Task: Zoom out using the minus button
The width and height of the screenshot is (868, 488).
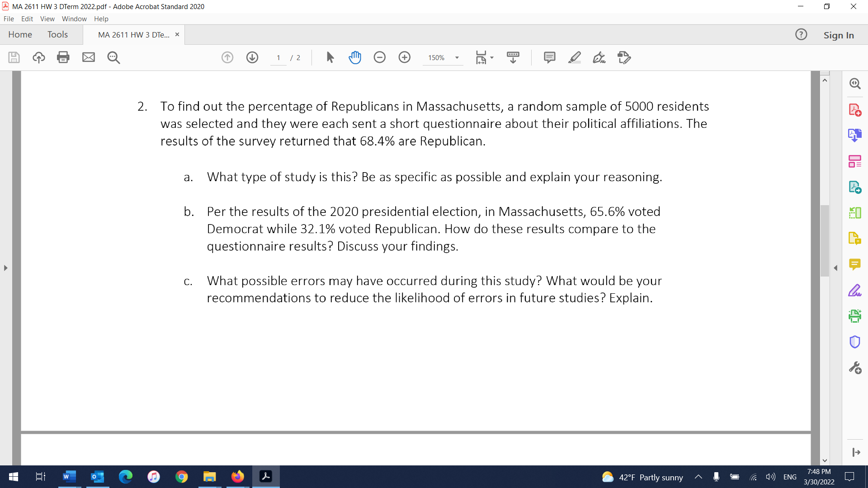Action: (x=380, y=57)
